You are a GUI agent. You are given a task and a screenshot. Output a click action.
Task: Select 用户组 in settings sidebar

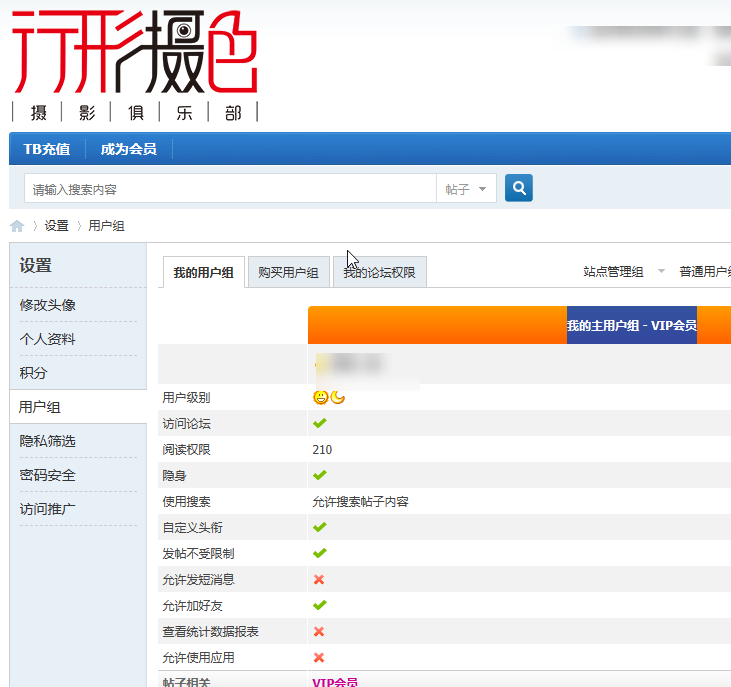coord(78,407)
